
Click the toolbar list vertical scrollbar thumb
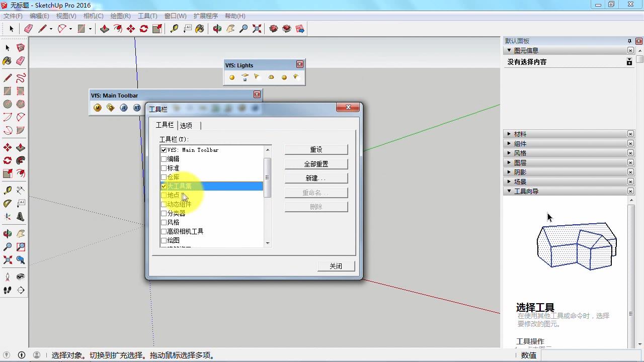[x=267, y=177]
